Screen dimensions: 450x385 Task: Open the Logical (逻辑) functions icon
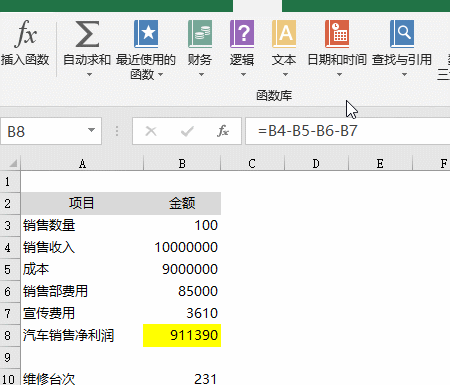click(x=242, y=34)
